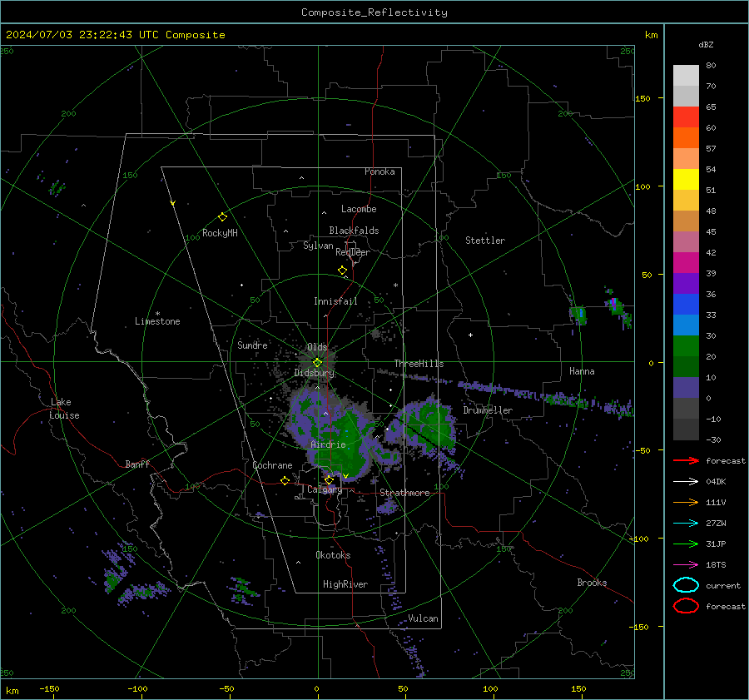This screenshot has height=700, width=749.
Task: Click the white plus marker east of ThreeHills
Action: coord(470,335)
